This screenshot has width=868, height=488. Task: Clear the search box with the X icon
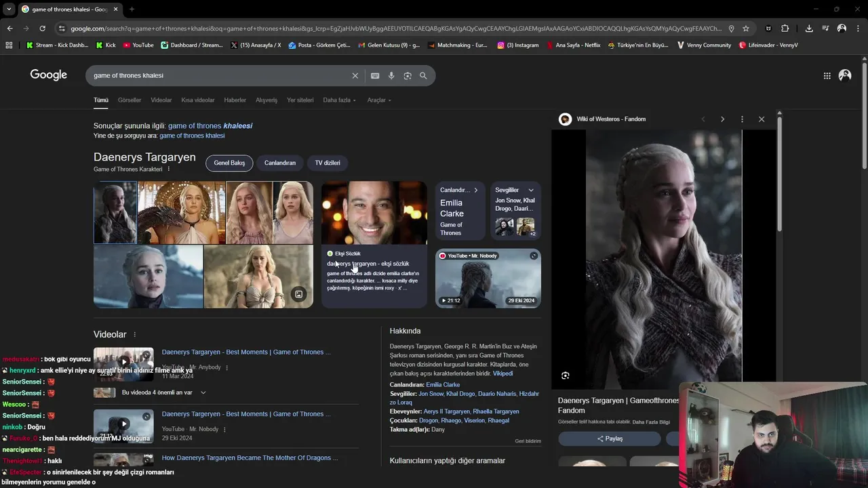[355, 76]
